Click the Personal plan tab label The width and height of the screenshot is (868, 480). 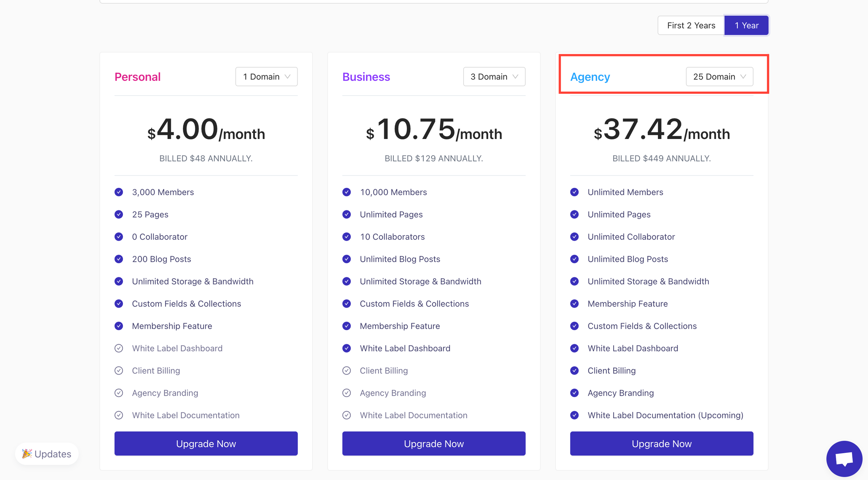(137, 76)
